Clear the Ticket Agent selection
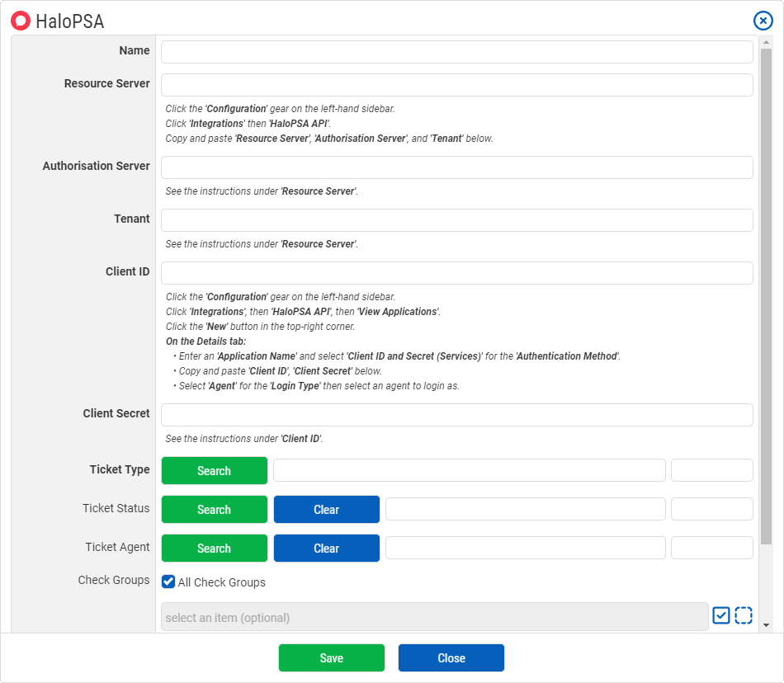 tap(326, 549)
